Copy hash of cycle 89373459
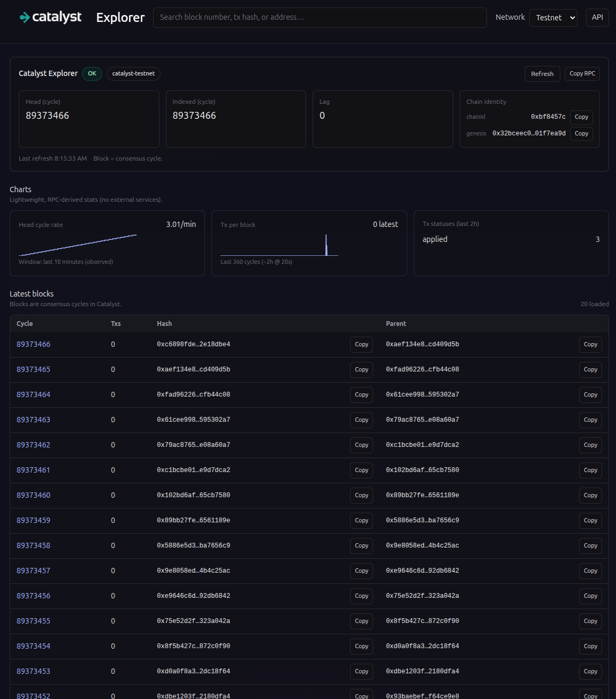 tap(361, 521)
